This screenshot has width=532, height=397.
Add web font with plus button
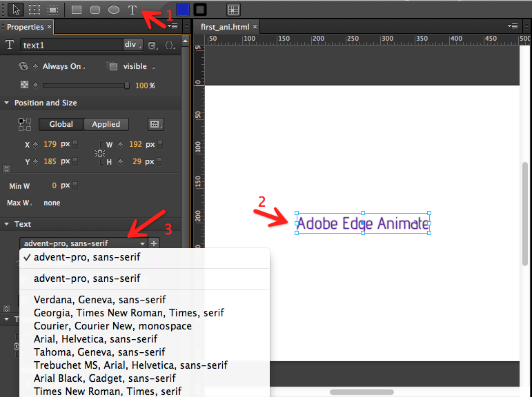click(x=154, y=243)
